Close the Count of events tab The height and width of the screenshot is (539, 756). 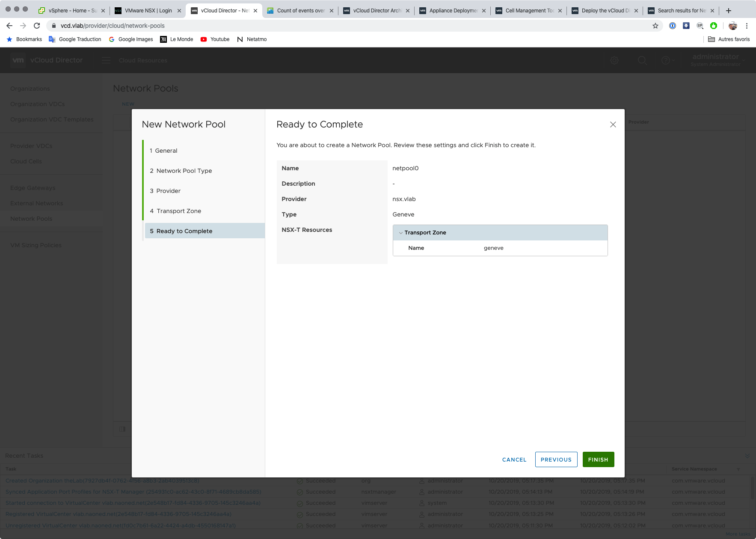click(332, 11)
